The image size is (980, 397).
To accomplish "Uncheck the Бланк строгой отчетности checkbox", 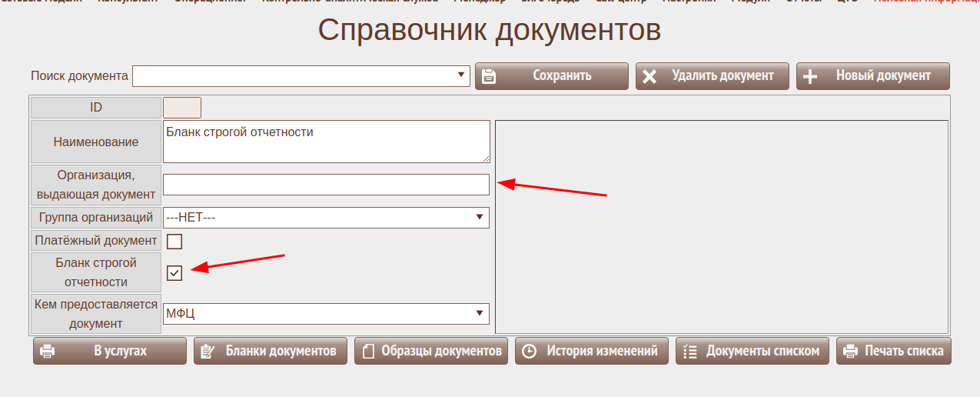I will coord(174,273).
